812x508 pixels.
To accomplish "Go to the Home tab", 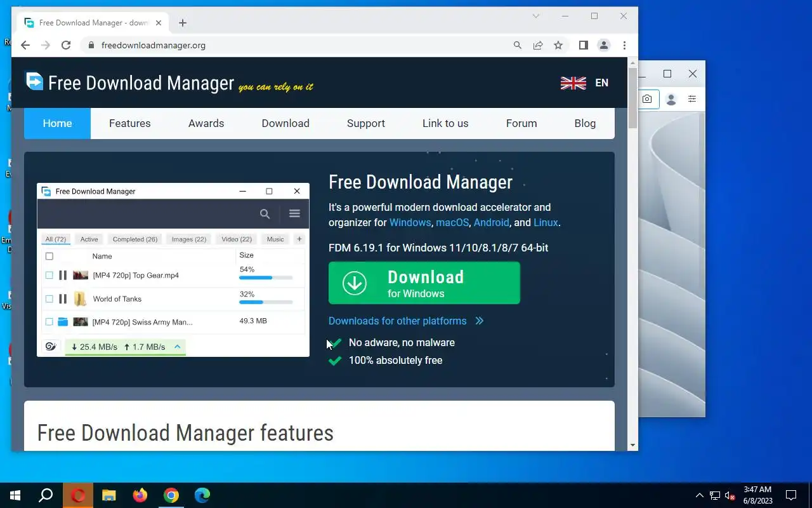I will pos(57,123).
